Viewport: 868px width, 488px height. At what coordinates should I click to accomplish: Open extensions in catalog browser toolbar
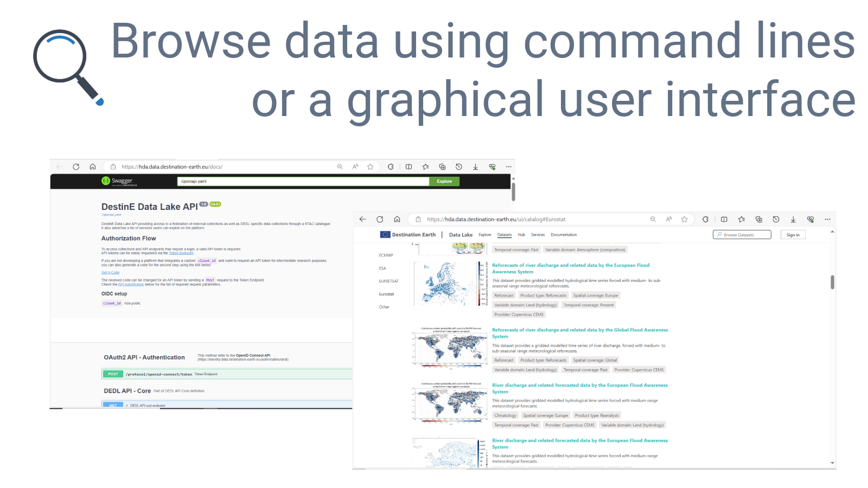point(705,220)
